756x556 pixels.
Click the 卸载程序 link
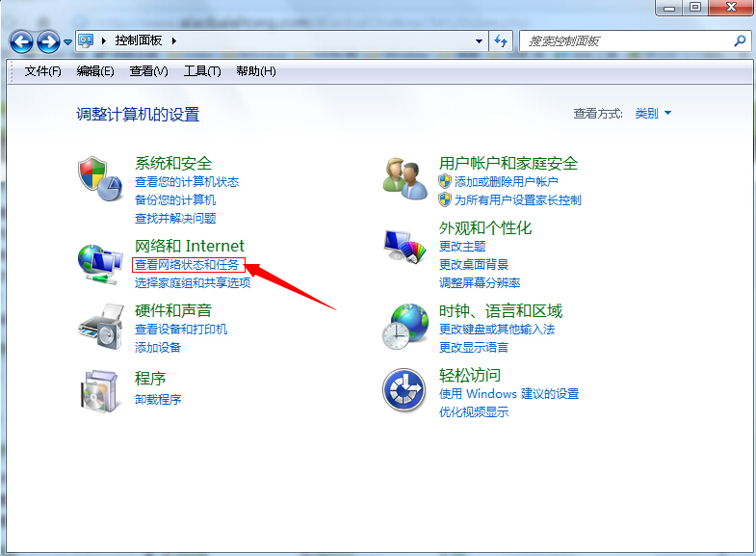pyautogui.click(x=158, y=399)
